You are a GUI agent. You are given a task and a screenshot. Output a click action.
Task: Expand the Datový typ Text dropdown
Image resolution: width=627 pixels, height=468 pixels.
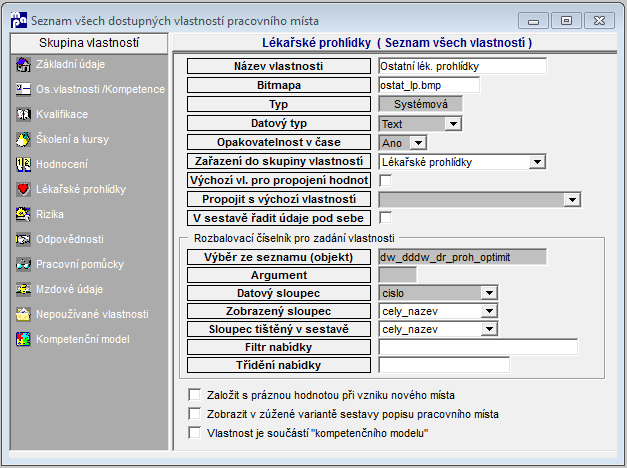(x=453, y=124)
